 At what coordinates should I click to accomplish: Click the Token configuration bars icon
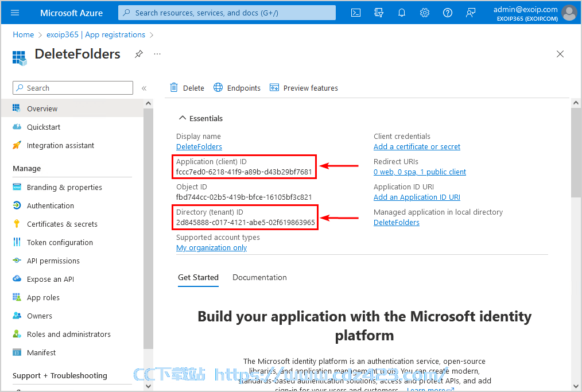click(x=17, y=242)
